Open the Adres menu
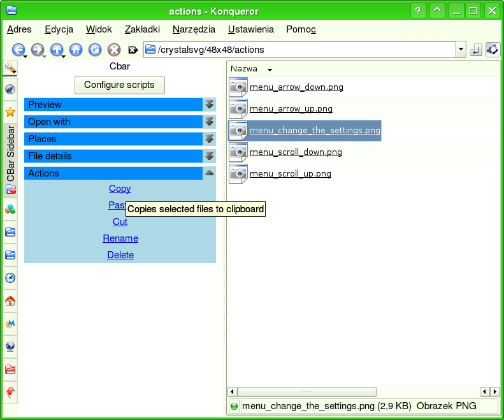The width and height of the screenshot is (504, 420). click(19, 29)
